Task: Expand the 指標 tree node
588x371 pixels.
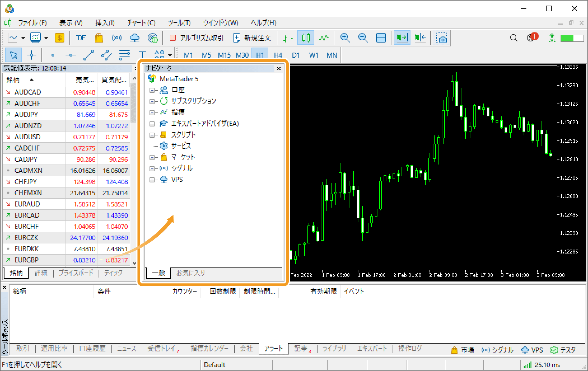Action: coord(152,112)
